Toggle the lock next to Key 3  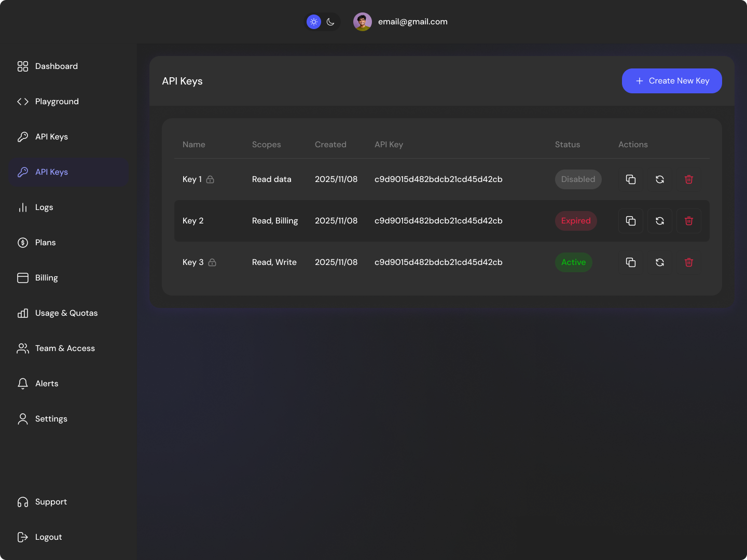pyautogui.click(x=213, y=262)
